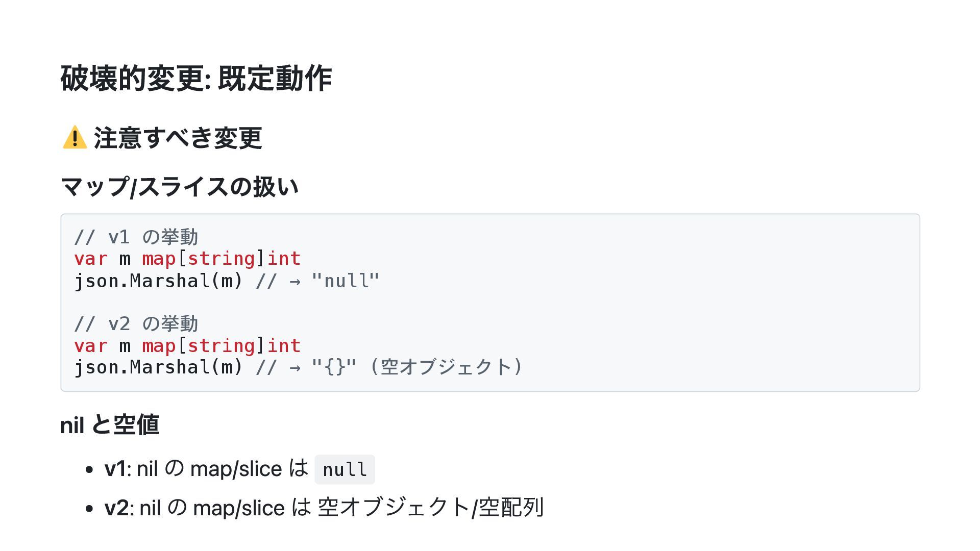980x551 pixels.
Task: Click the マップ/スライスの扱い subheading
Action: coord(179,187)
